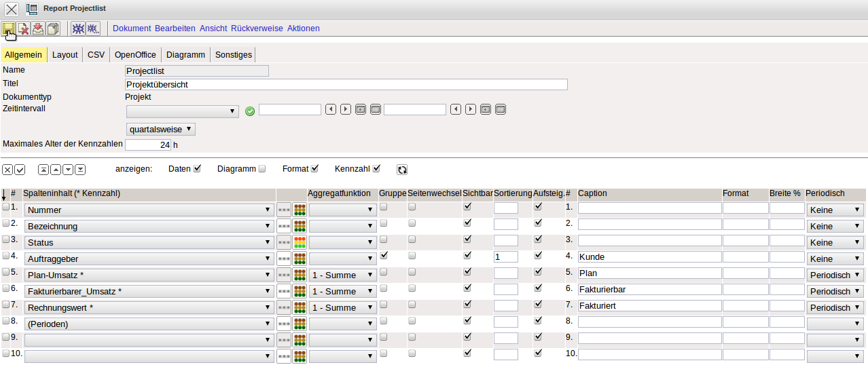Open Periodisch dropdown in Rechnungswert row
The image size is (868, 365).
[835, 307]
